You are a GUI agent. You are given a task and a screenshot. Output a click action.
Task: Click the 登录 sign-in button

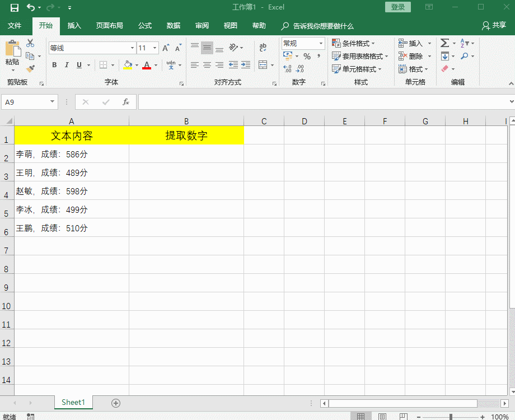(x=398, y=7)
